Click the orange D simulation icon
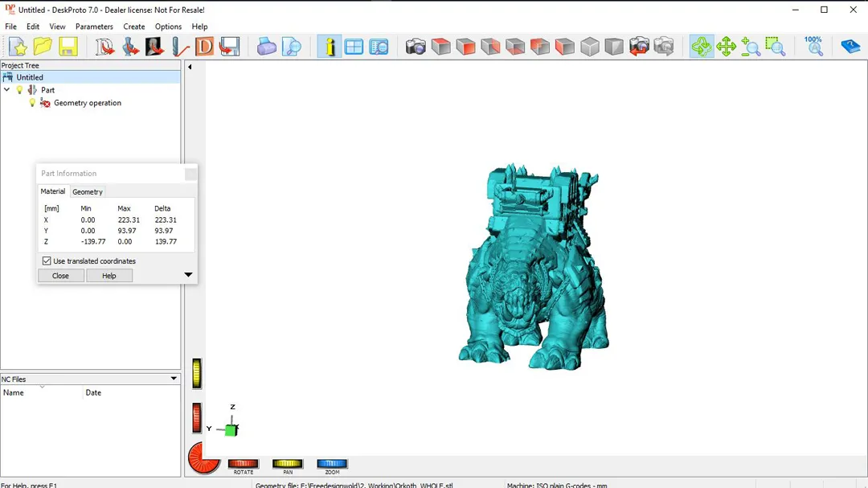868x488 pixels. tap(204, 47)
